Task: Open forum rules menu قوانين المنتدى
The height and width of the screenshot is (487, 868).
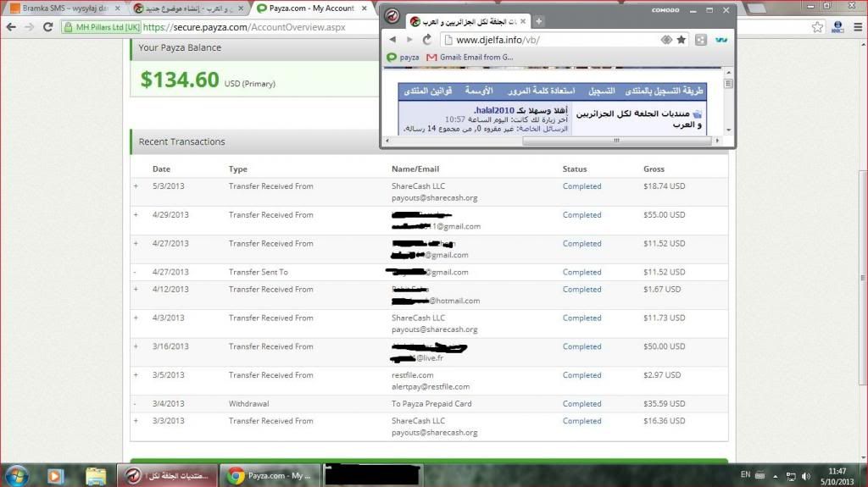Action: [x=427, y=91]
